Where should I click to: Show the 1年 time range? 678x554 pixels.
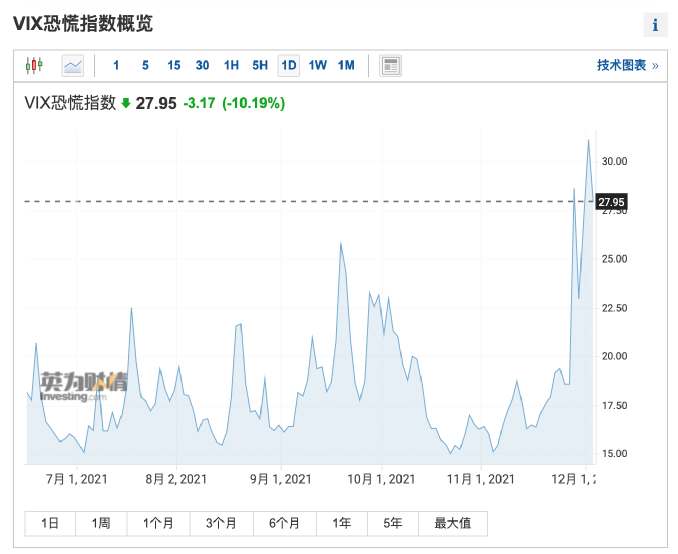pyautogui.click(x=342, y=523)
